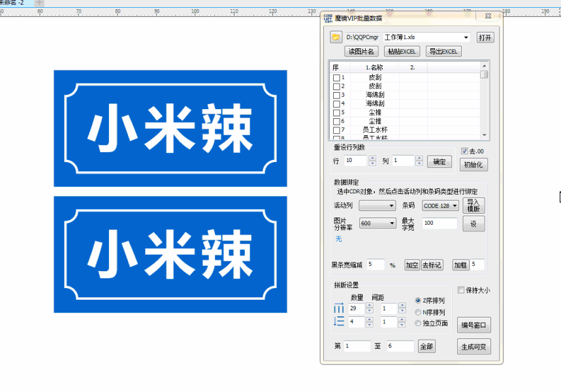Select the upper 小米辣 label graphic on canvas
This screenshot has width=561, height=392.
tap(170, 128)
